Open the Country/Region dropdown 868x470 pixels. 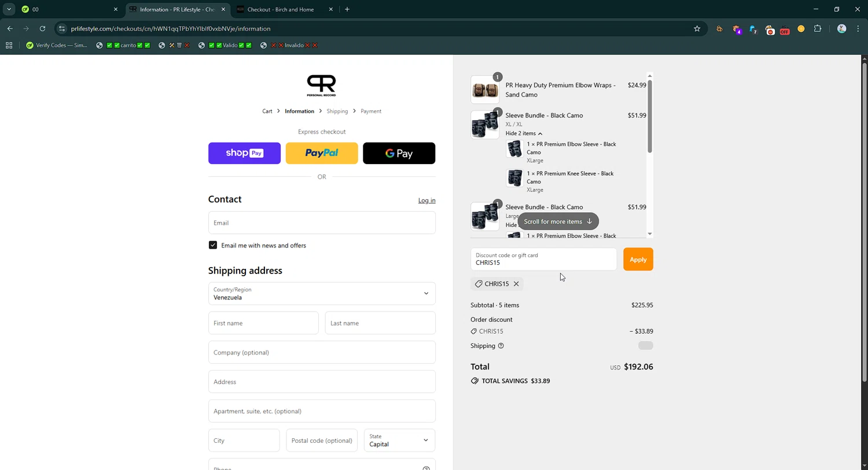322,294
